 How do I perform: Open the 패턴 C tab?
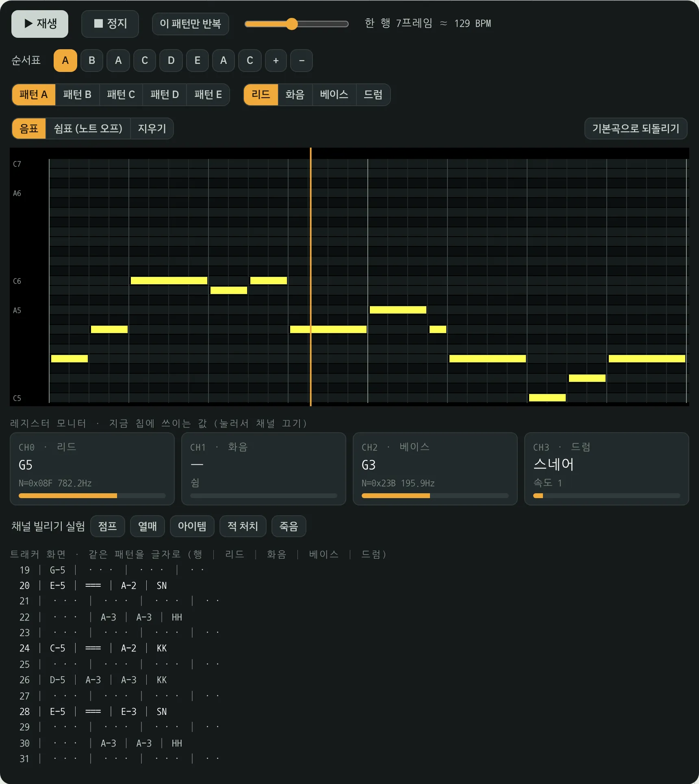(121, 95)
